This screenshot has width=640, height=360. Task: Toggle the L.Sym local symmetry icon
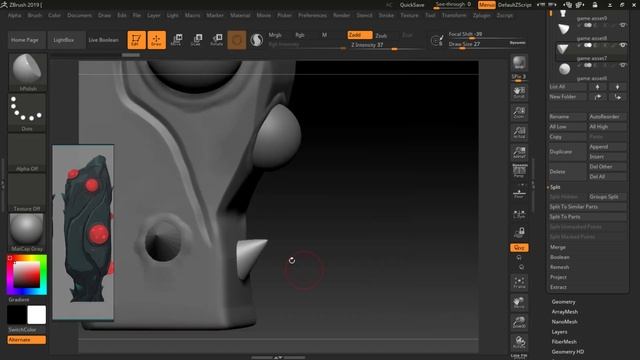tap(519, 213)
